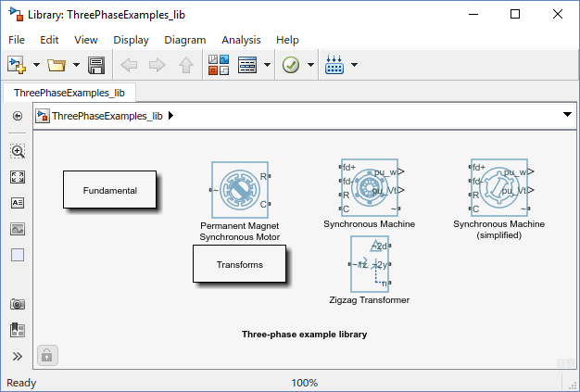Select the Transforms subsystem block
Screen dimensions: 580x392
(x=239, y=264)
